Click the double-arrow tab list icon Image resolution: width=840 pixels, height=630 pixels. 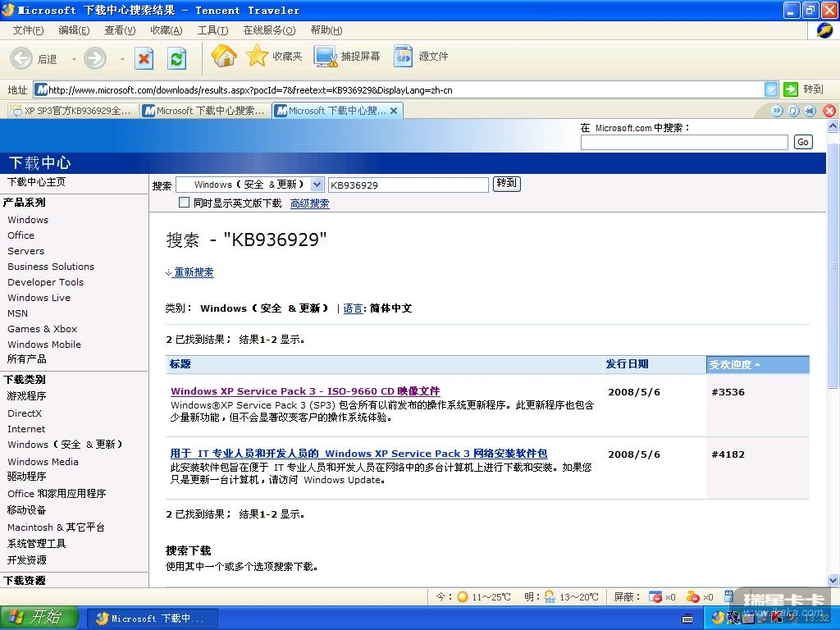pyautogui.click(x=777, y=111)
